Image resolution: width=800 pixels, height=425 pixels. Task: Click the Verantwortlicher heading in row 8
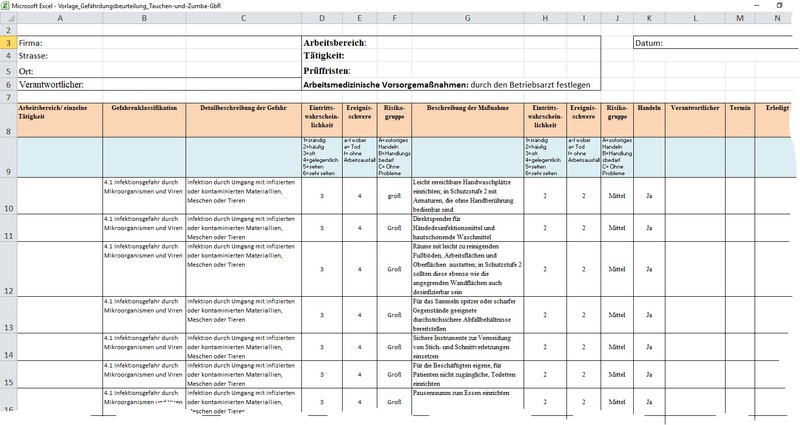pos(695,107)
